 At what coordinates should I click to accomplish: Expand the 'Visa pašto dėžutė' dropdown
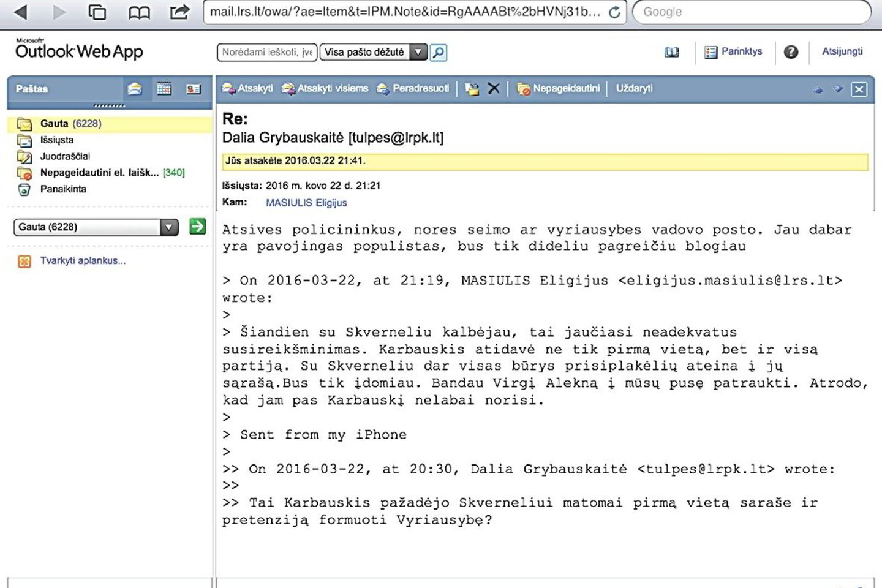coord(418,53)
